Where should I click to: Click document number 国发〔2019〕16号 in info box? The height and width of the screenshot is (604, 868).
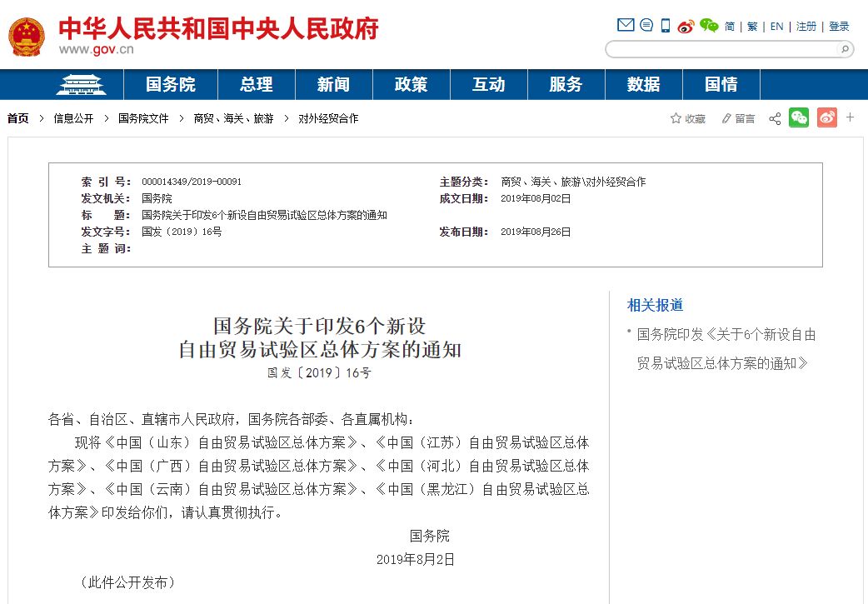point(182,232)
